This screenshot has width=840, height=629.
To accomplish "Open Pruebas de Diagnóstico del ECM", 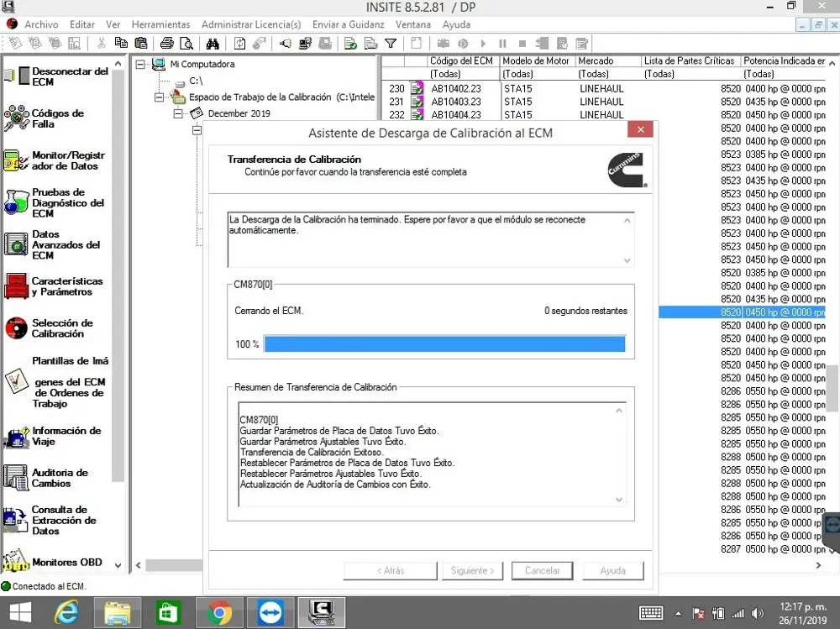I will pos(54,202).
